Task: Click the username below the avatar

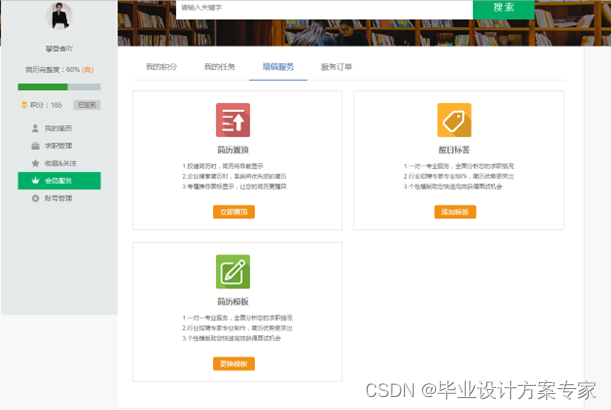Action: tap(59, 49)
